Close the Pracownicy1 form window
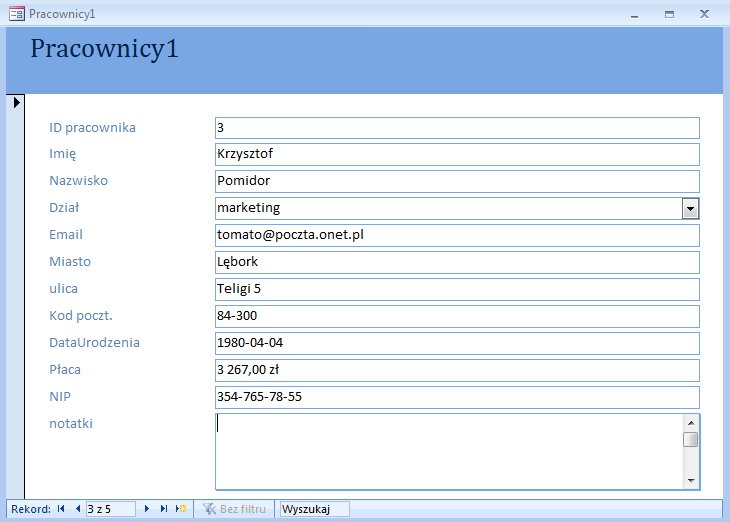730x522 pixels. click(x=704, y=14)
